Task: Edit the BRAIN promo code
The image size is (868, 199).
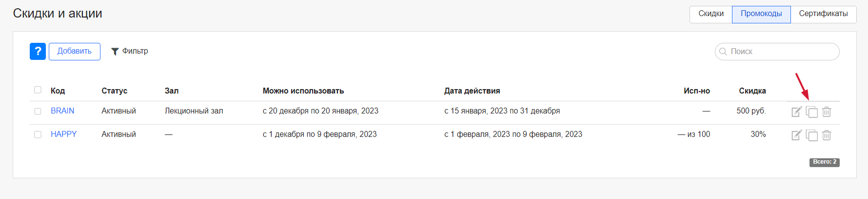Action: click(x=796, y=112)
